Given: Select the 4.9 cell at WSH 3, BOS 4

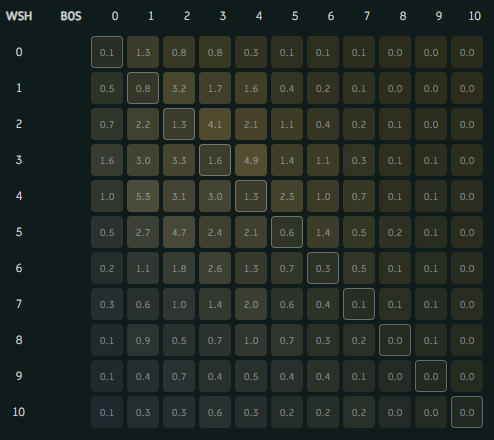Looking at the screenshot, I should [251, 160].
